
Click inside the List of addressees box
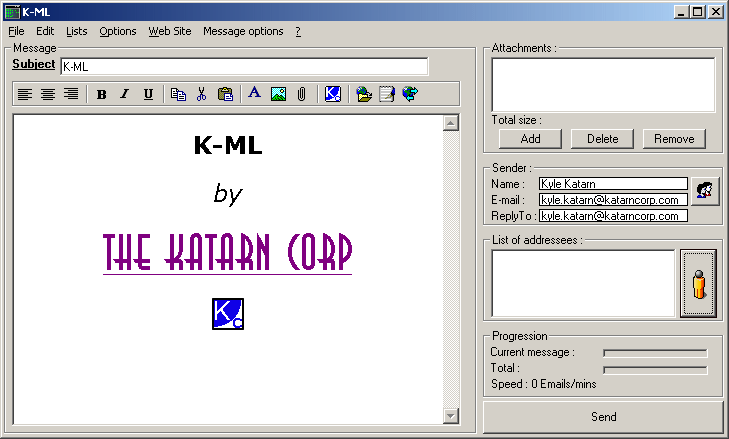point(583,284)
